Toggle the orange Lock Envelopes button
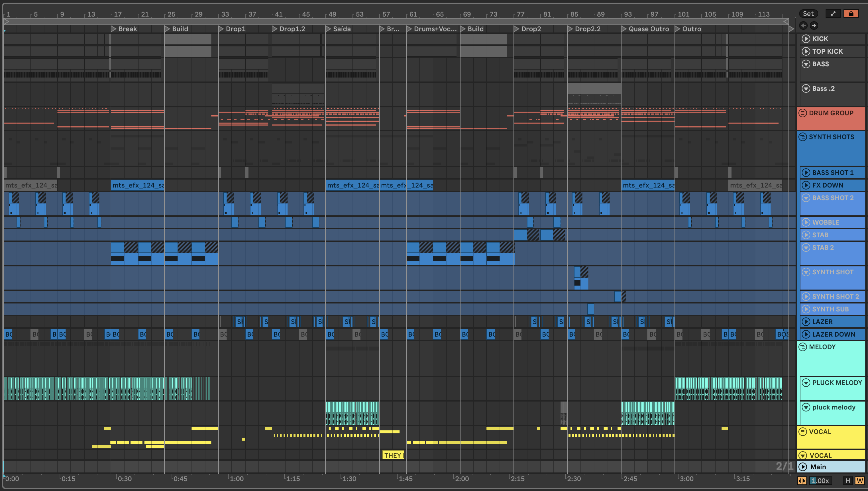Screen dimensions: 868x491 (850, 14)
